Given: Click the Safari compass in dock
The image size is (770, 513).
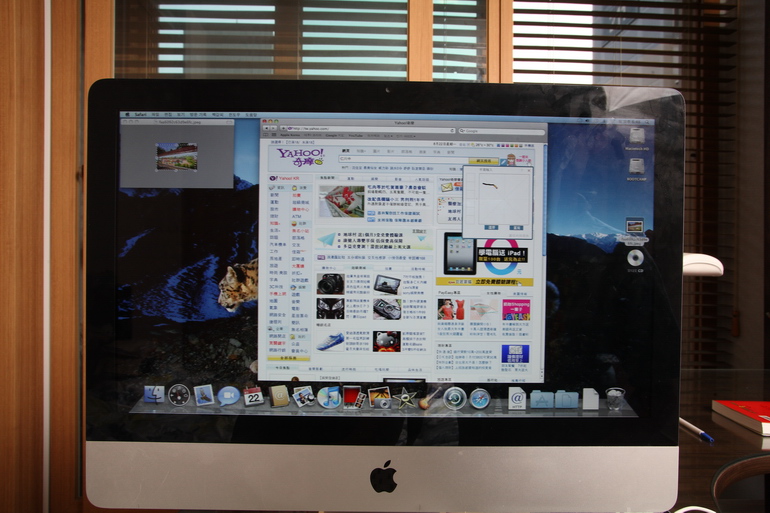Looking at the screenshot, I should click(480, 399).
